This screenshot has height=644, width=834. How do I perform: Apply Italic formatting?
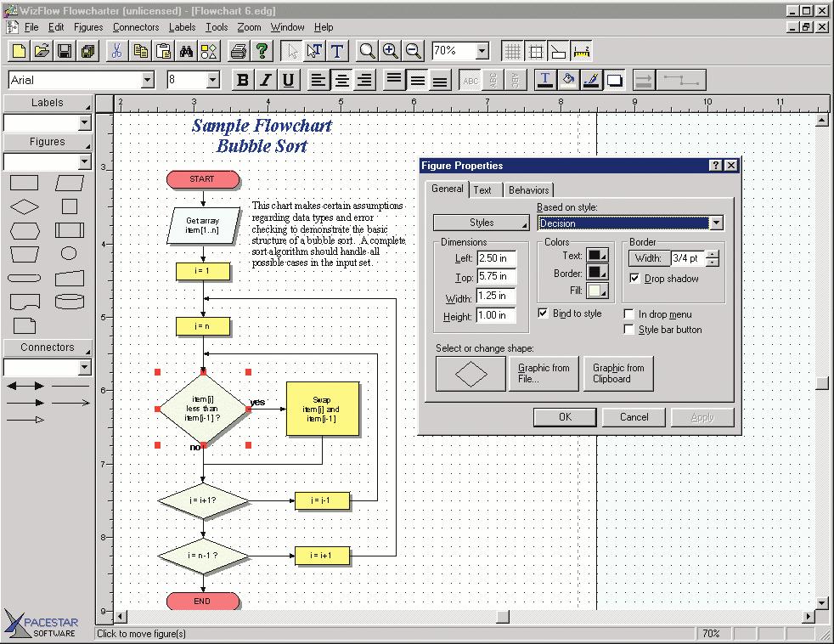tap(266, 81)
